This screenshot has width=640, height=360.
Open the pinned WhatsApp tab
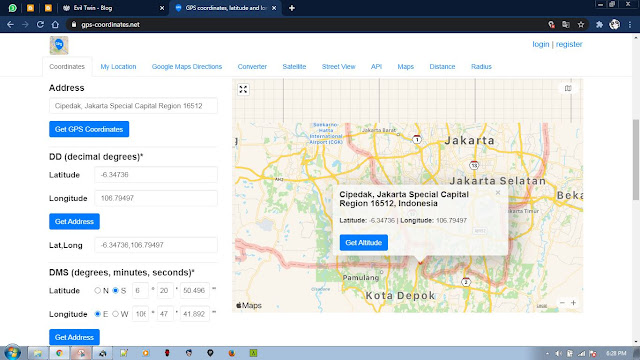(x=13, y=8)
